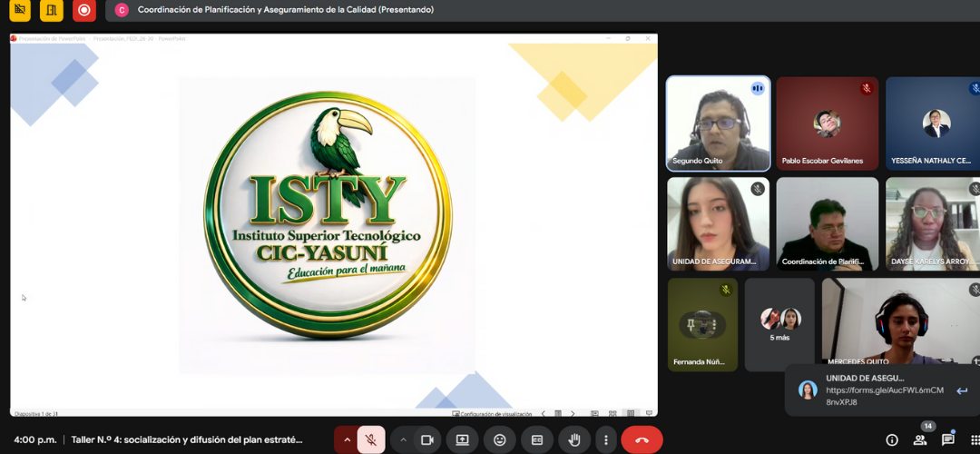Raise hand in the meeting

[573, 439]
